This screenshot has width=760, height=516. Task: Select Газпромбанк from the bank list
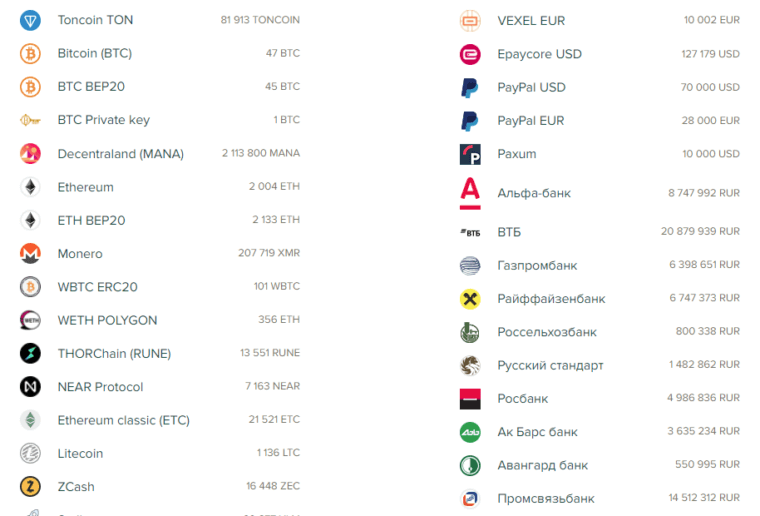click(x=537, y=266)
